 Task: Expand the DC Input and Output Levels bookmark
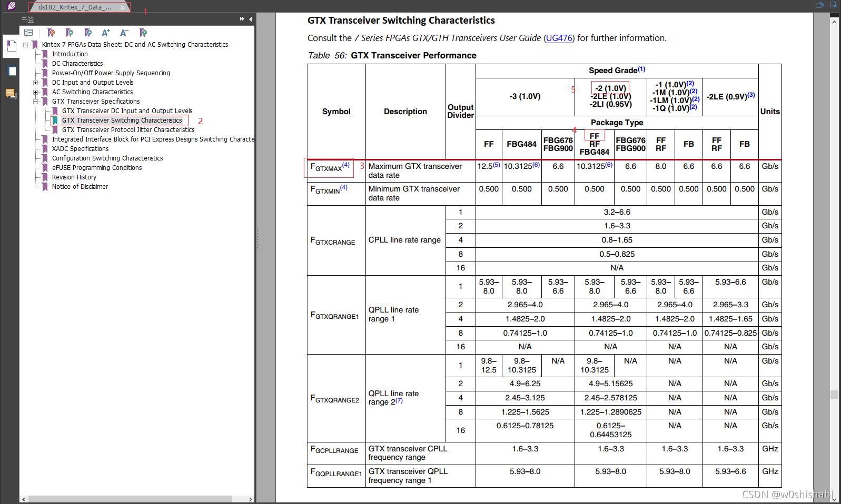35,83
